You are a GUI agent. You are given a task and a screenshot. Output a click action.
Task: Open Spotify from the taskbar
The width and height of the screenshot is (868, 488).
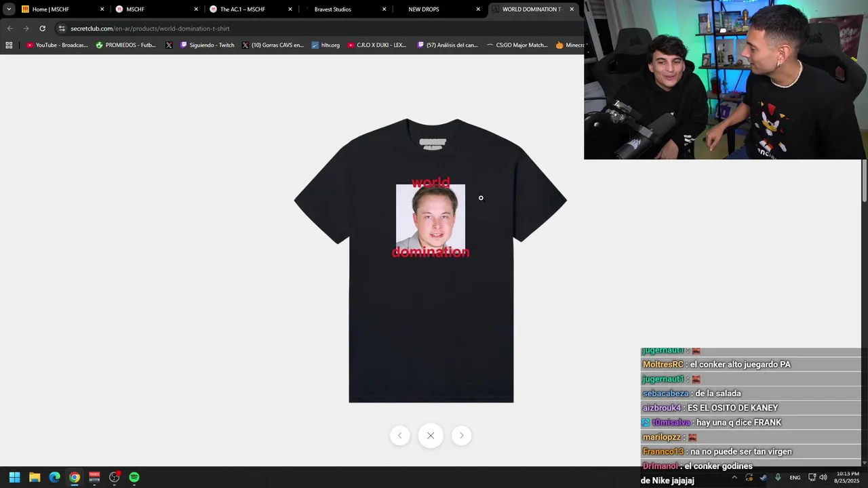tap(134, 477)
